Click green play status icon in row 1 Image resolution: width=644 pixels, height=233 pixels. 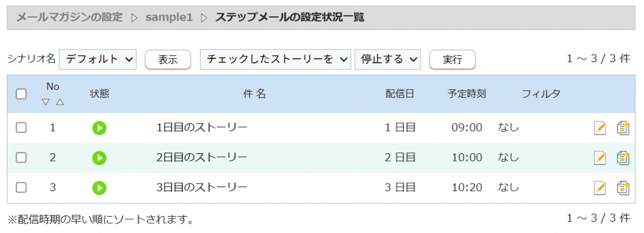click(99, 128)
